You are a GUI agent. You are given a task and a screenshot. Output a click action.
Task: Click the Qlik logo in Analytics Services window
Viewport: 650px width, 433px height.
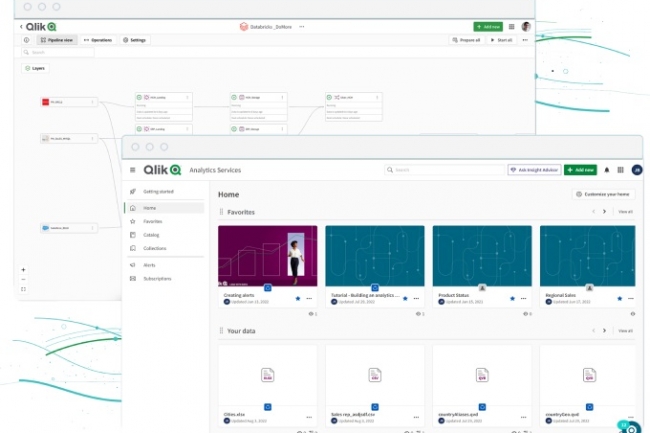pyautogui.click(x=162, y=170)
